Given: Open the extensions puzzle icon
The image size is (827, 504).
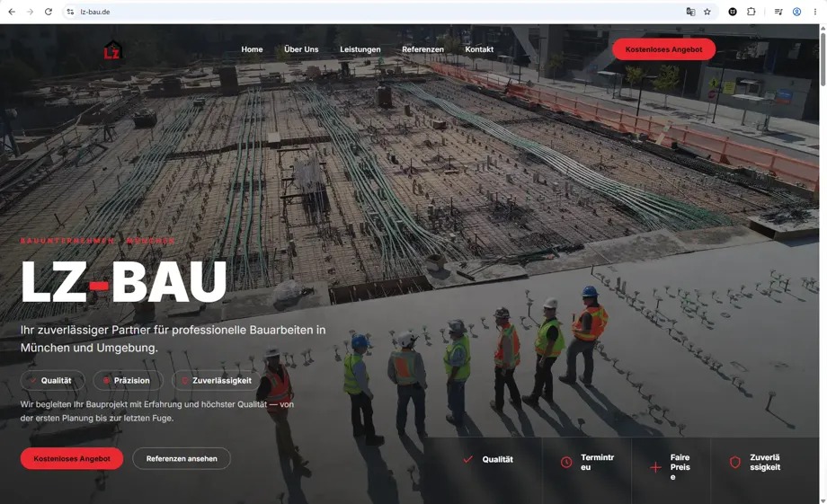Looking at the screenshot, I should click(751, 12).
